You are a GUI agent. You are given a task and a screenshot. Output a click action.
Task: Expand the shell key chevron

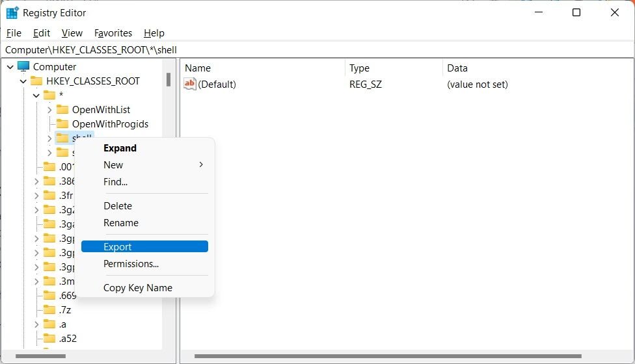point(49,138)
